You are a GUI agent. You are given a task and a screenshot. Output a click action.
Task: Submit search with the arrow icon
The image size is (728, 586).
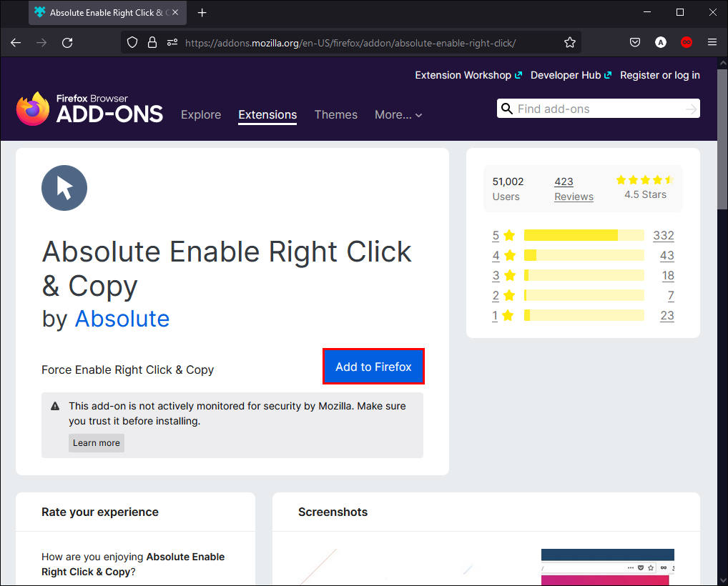[x=691, y=109]
